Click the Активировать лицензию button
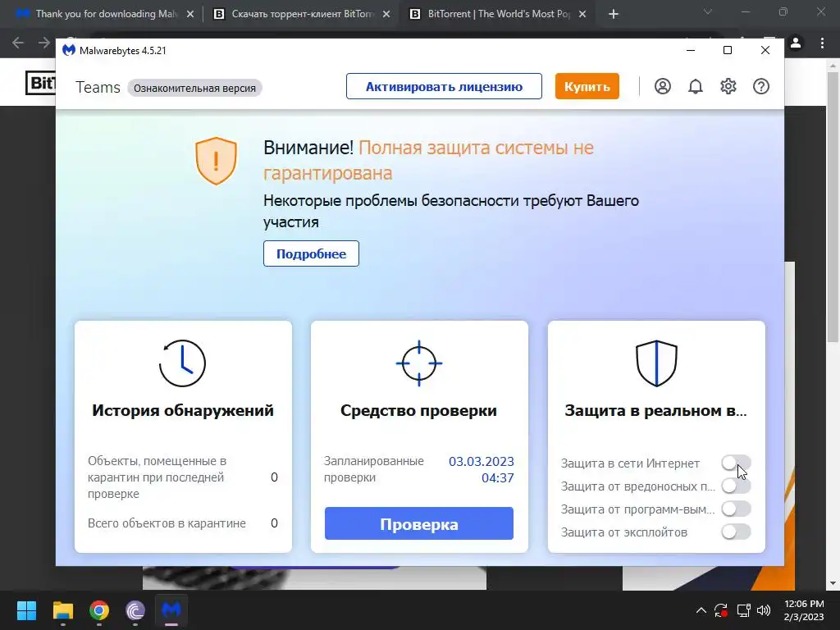840x630 pixels. tap(444, 86)
